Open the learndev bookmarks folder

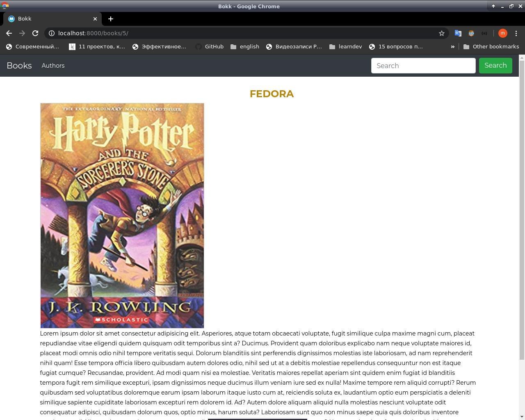pos(346,46)
